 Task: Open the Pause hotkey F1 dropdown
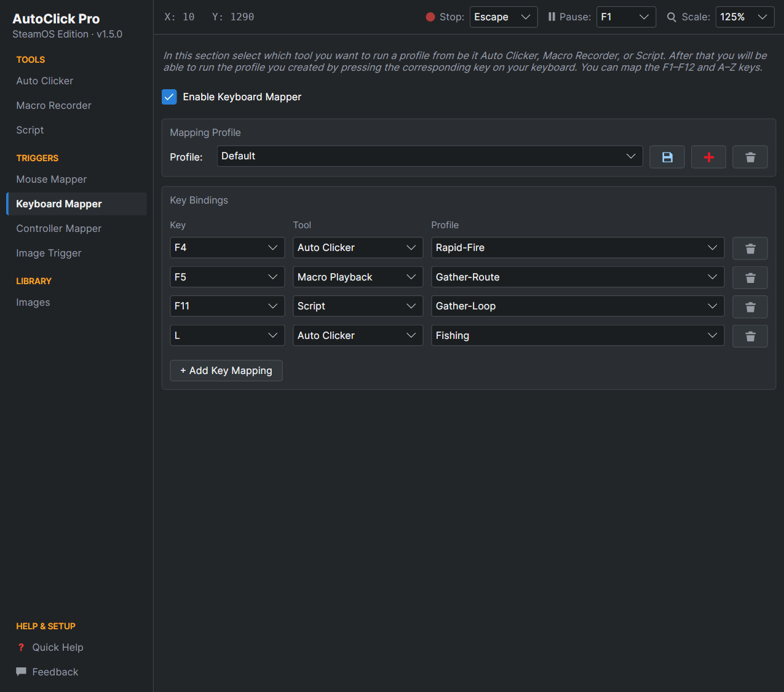click(626, 17)
